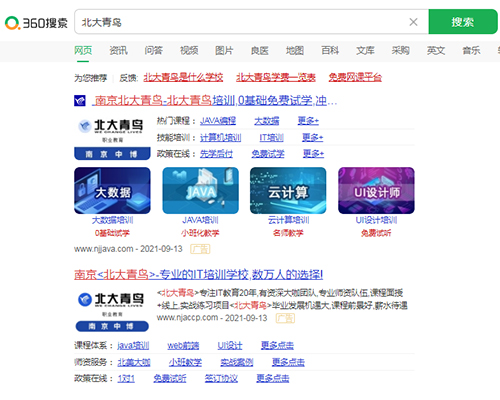Viewport: 500px width, 400px height.
Task: Open the 图片 tab
Action: [224, 50]
